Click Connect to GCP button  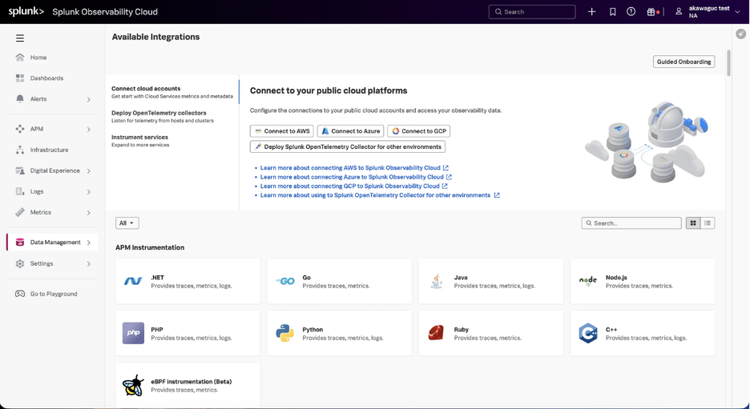click(419, 131)
